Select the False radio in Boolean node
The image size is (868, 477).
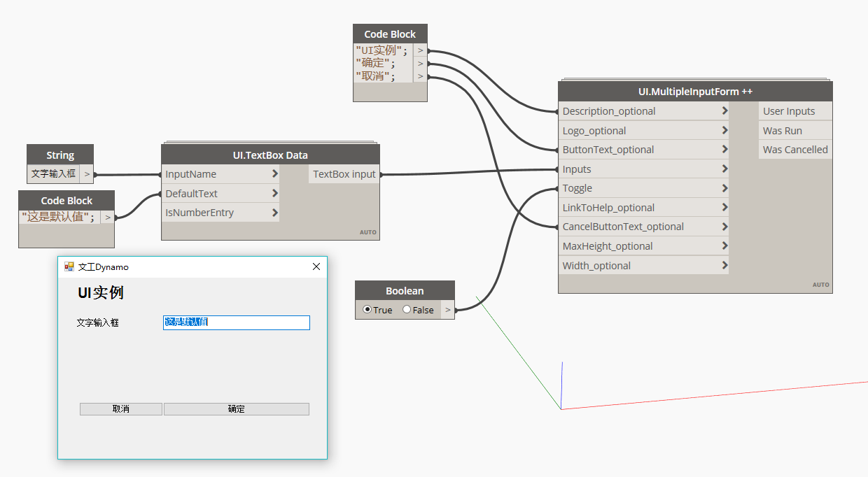pyautogui.click(x=406, y=310)
